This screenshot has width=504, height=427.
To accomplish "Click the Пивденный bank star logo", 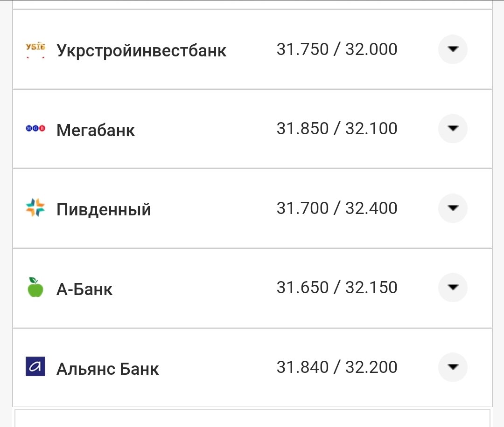I will (x=35, y=208).
